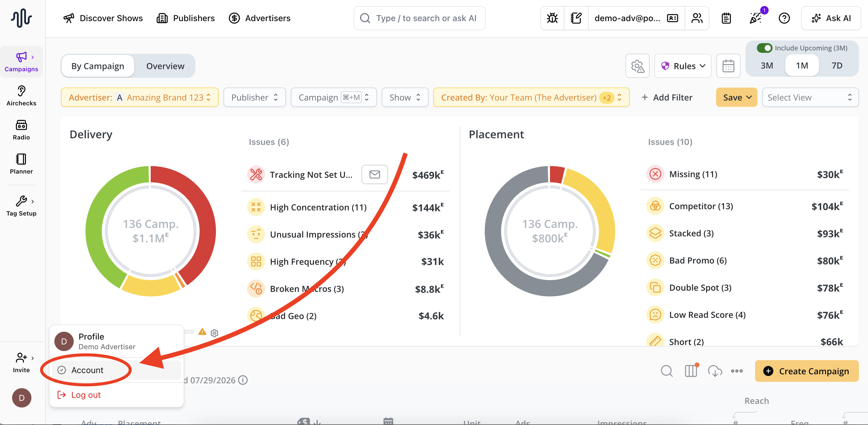Select the 1M time range
The width and height of the screenshot is (868, 425).
click(802, 65)
